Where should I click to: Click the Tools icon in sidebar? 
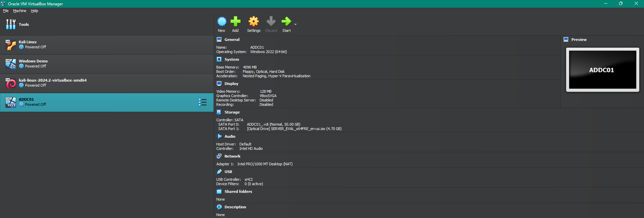pyautogui.click(x=11, y=25)
